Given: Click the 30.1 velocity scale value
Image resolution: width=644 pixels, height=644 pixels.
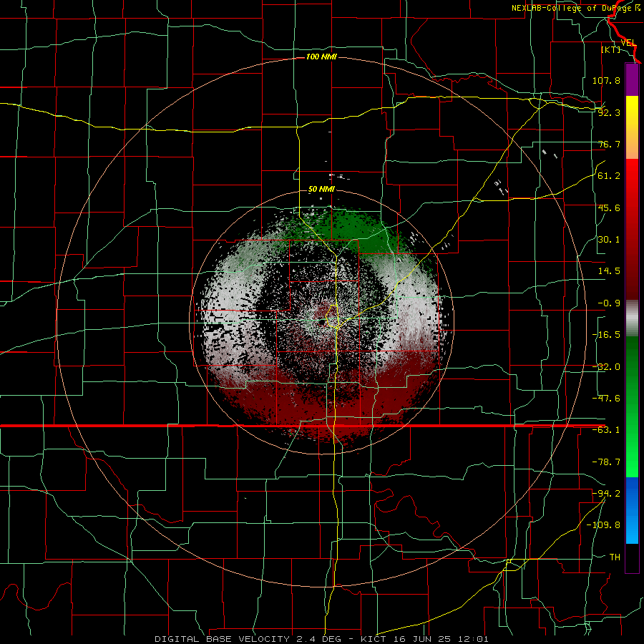Looking at the screenshot, I should tap(609, 240).
